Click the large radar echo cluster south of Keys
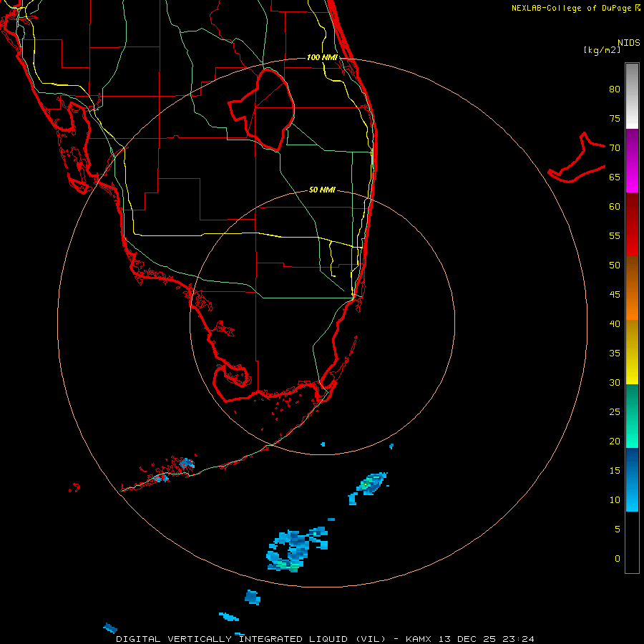Viewport: 644px width, 644px height. click(x=296, y=550)
